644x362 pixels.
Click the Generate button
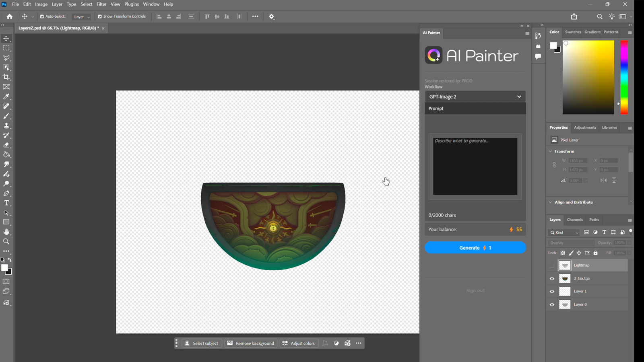475,248
